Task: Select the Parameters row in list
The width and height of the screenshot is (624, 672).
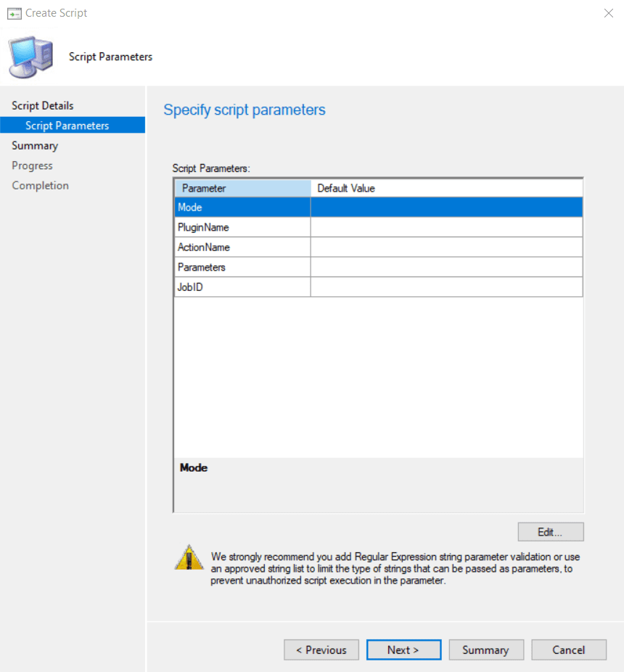Action: [x=242, y=267]
